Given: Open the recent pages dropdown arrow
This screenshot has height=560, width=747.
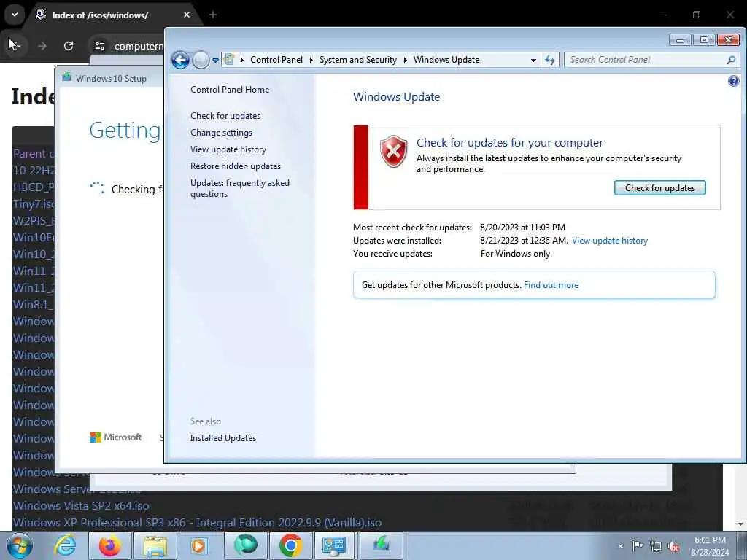Looking at the screenshot, I should pos(215,61).
